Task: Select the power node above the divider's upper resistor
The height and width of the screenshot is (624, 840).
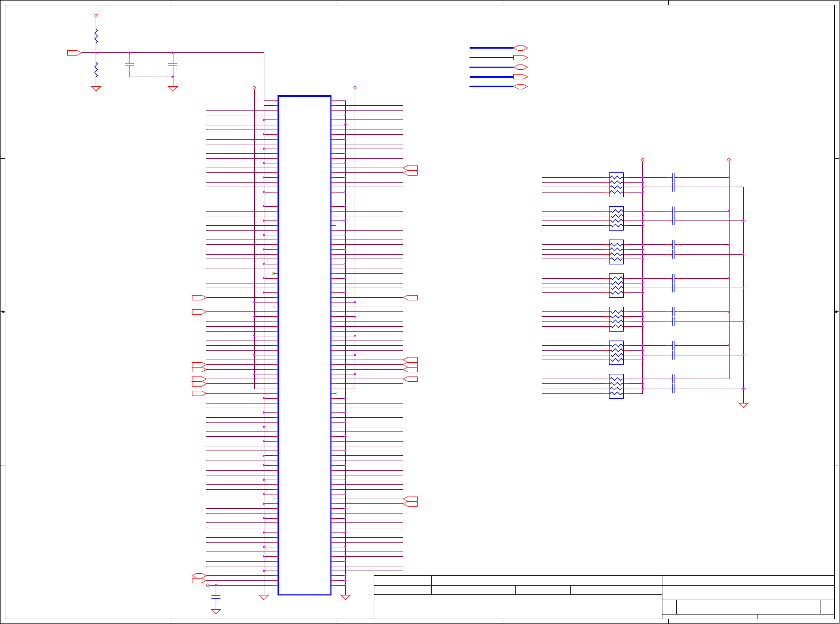Action: pyautogui.click(x=96, y=16)
